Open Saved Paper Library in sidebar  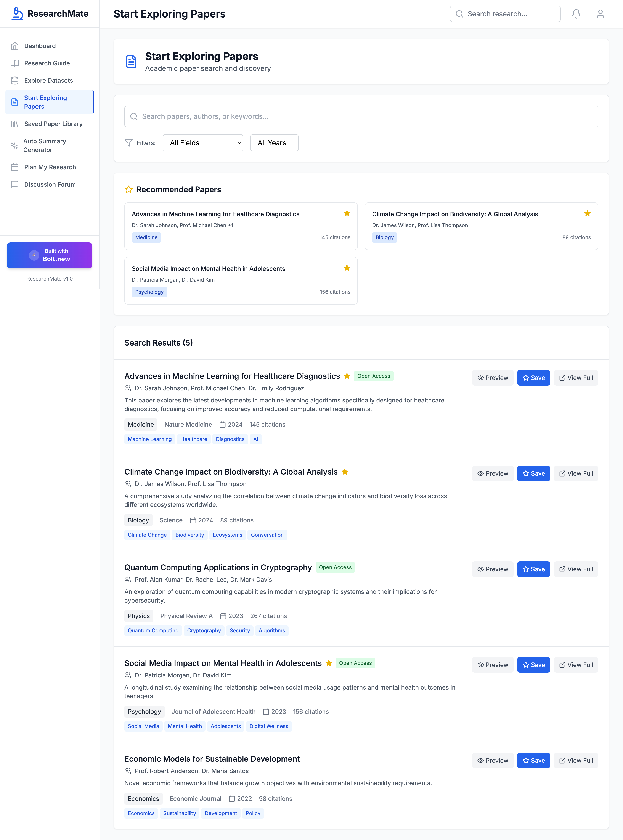coord(53,124)
